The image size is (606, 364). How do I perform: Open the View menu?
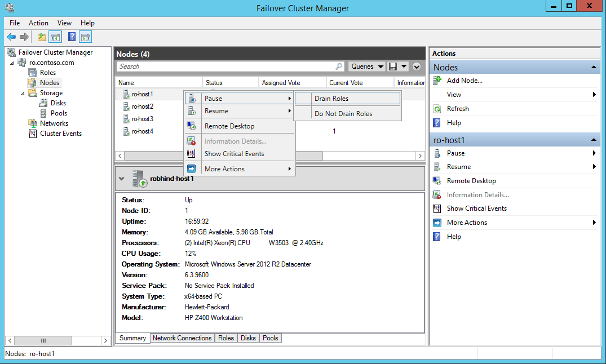point(64,23)
